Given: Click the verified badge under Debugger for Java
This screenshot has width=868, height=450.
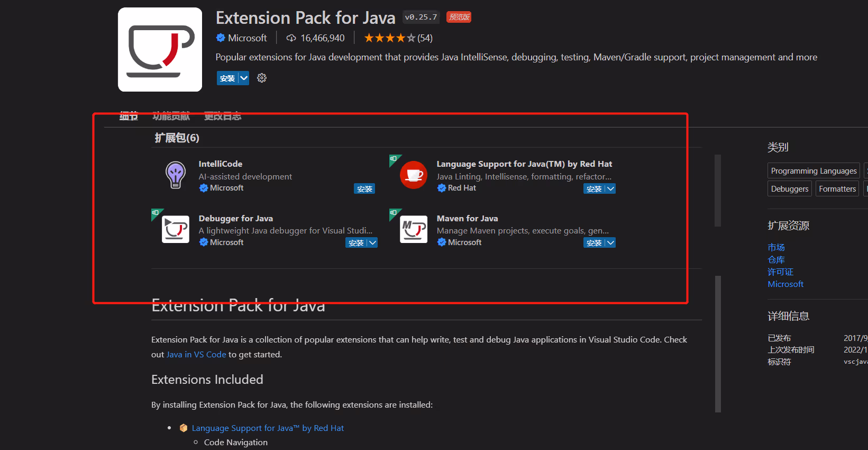Looking at the screenshot, I should [204, 242].
